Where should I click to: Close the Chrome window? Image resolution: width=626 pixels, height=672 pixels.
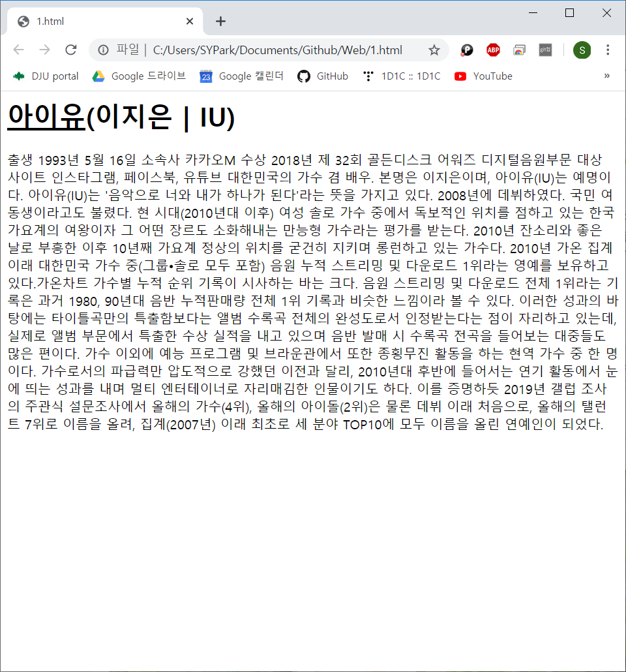coord(606,13)
